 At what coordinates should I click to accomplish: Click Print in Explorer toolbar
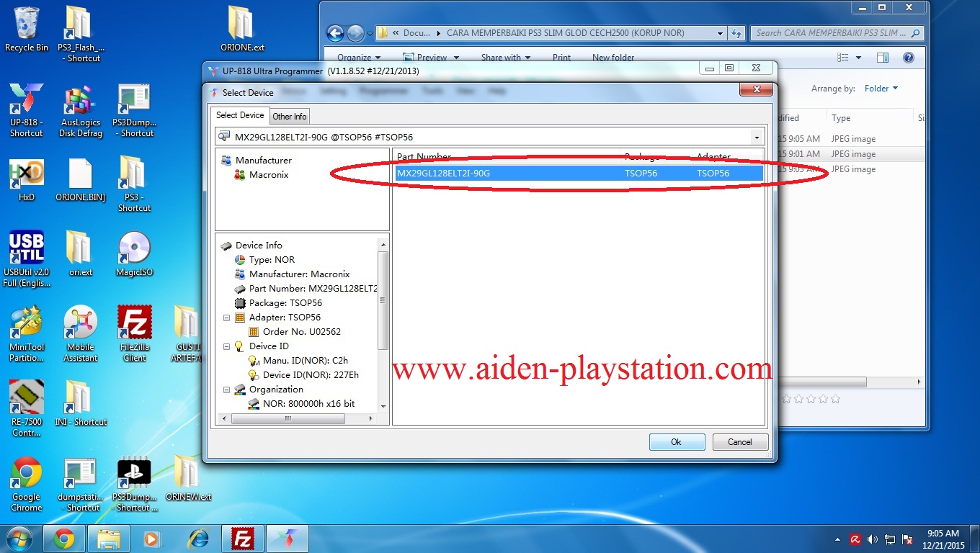pyautogui.click(x=561, y=58)
